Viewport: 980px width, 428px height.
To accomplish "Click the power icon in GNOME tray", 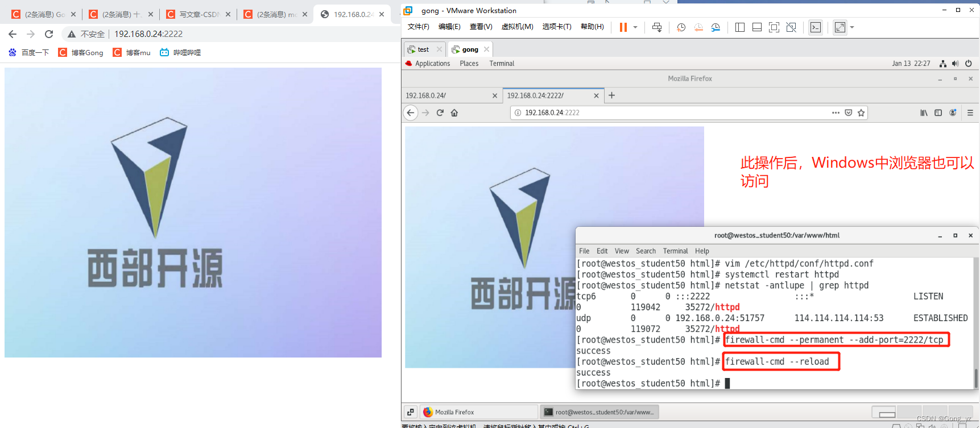I will click(969, 64).
